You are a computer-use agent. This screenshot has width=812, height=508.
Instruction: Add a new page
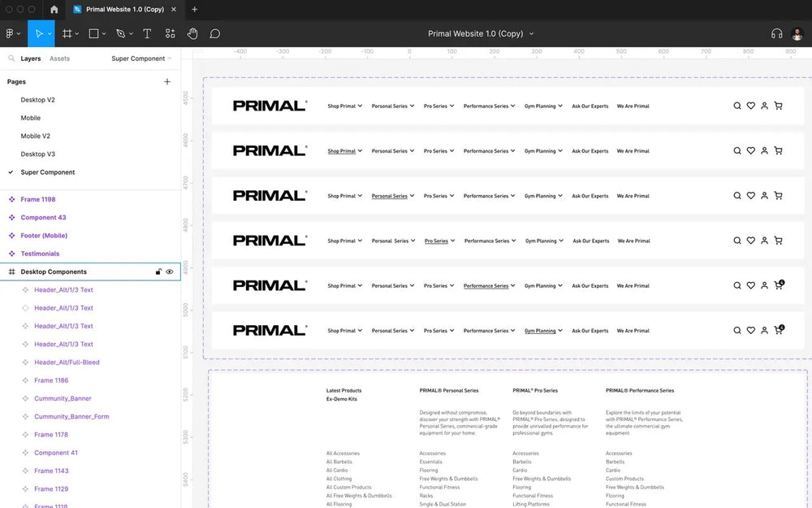tap(167, 82)
